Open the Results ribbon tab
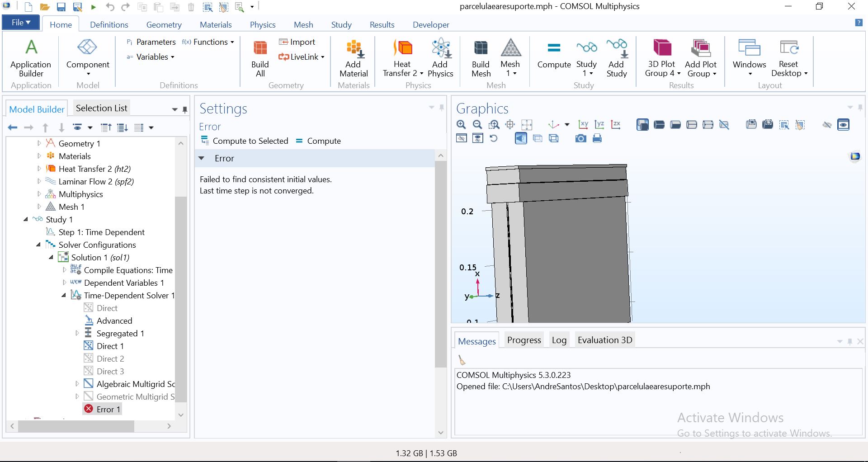The width and height of the screenshot is (868, 462). tap(382, 25)
